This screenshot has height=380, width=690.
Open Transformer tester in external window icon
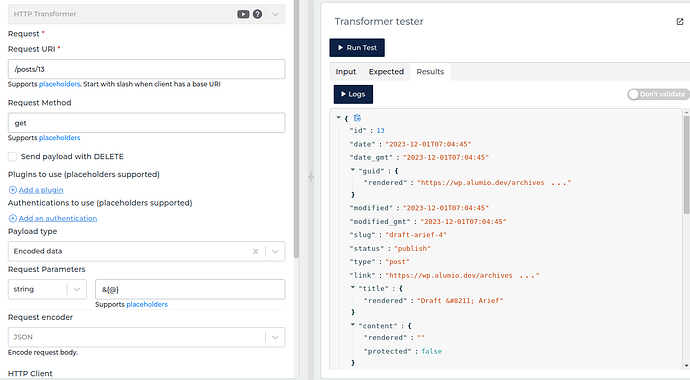[680, 22]
